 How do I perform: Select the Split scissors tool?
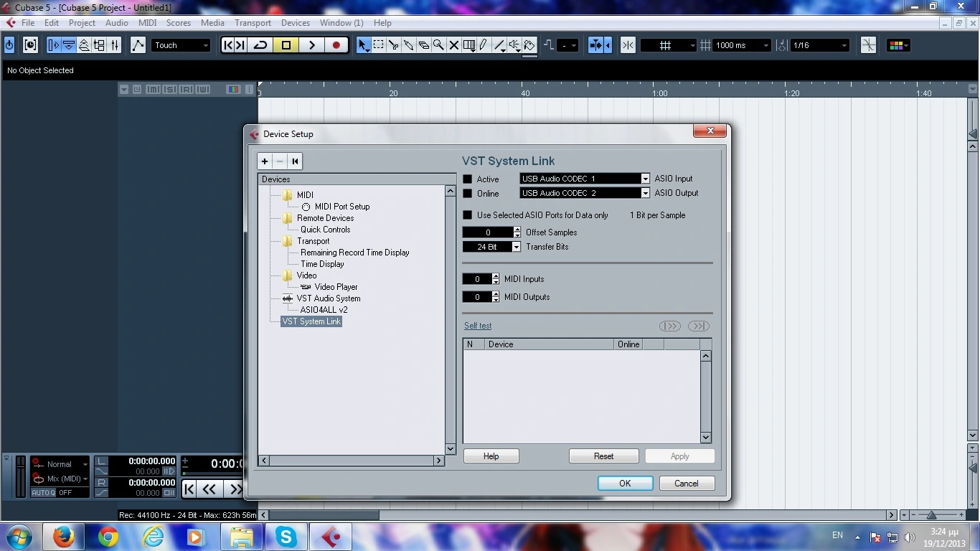click(x=394, y=45)
